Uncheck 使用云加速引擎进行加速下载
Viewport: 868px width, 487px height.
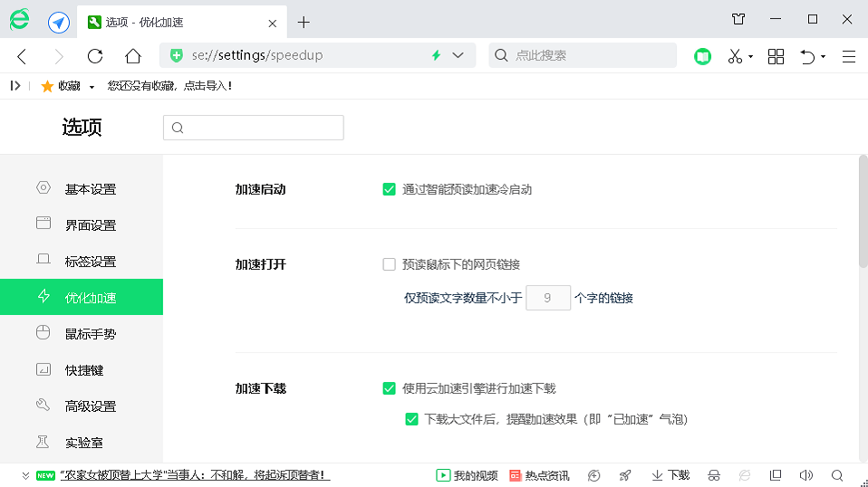[x=390, y=388]
